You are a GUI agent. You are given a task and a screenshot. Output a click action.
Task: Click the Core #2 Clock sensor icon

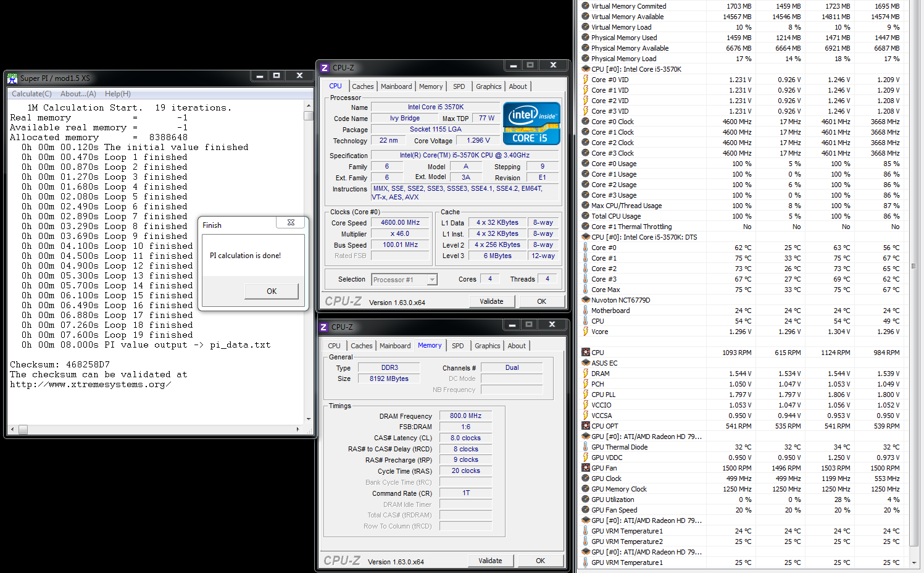pyautogui.click(x=585, y=143)
